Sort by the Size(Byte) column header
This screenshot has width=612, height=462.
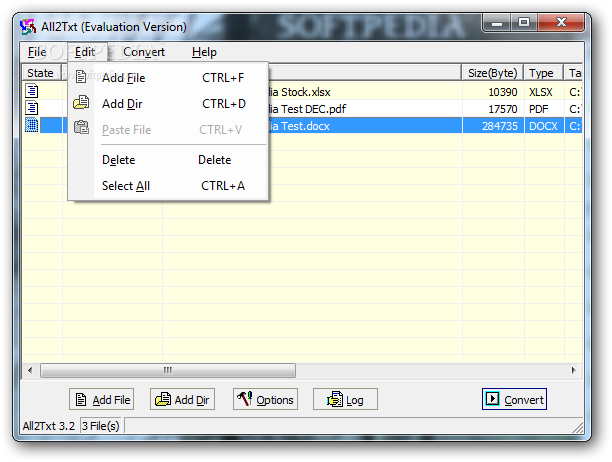[x=493, y=73]
